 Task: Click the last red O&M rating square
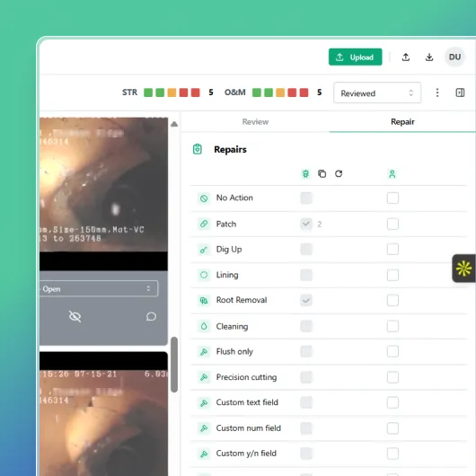pos(304,93)
